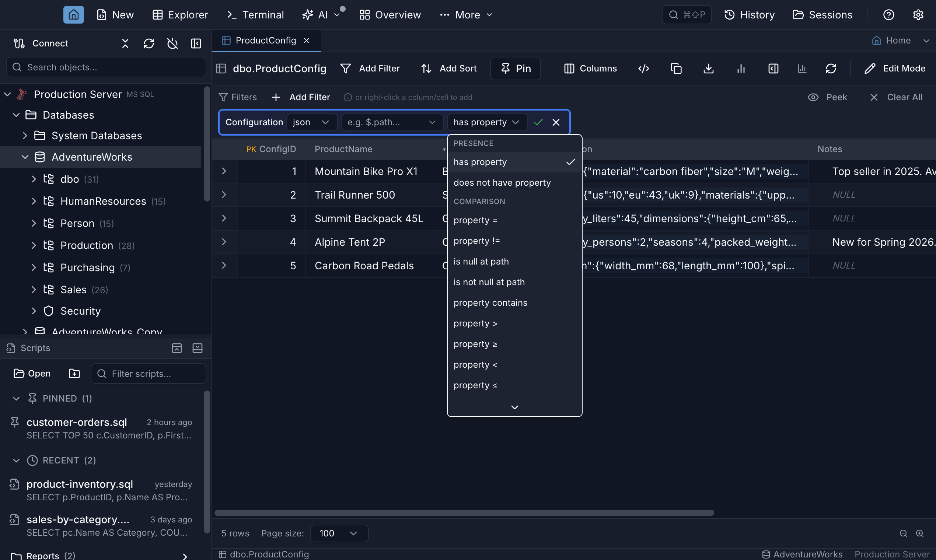Zoom out the data grid
The image size is (936, 560).
pyautogui.click(x=903, y=533)
